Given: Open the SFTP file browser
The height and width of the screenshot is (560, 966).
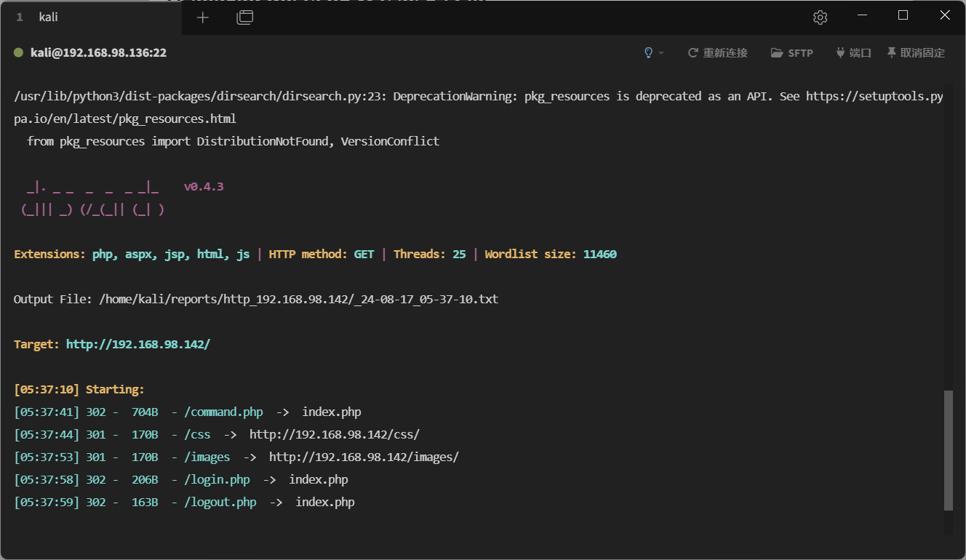Looking at the screenshot, I should (792, 53).
